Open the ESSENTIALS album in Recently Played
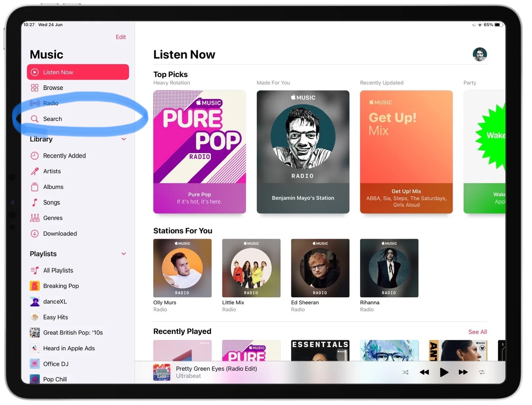Image resolution: width=532 pixels, height=405 pixels. pyautogui.click(x=320, y=350)
